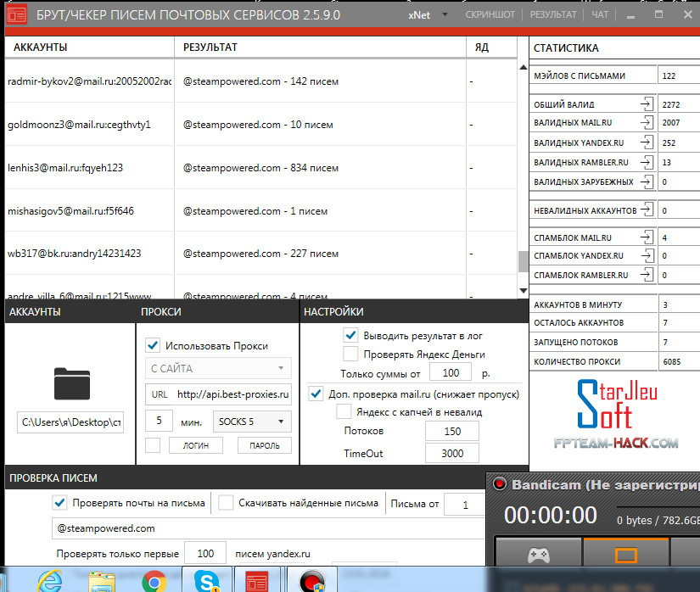Open Google Chrome from taskbar
This screenshot has height=592, width=700.
tap(154, 581)
